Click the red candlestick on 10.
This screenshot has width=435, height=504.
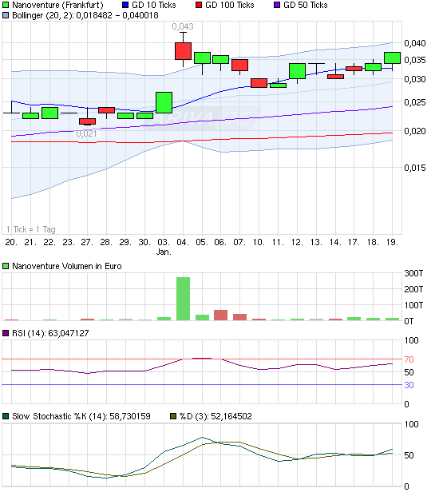coord(259,83)
